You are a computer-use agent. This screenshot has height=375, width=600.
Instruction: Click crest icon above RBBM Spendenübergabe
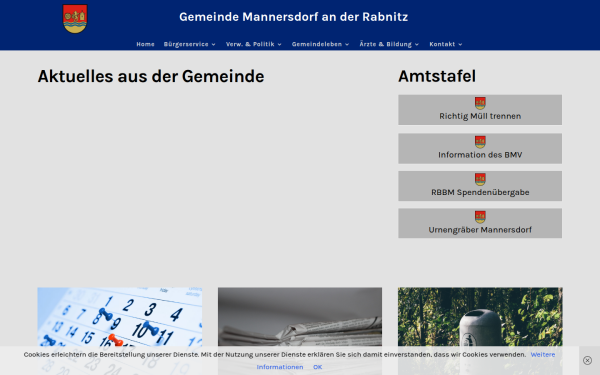click(x=480, y=179)
